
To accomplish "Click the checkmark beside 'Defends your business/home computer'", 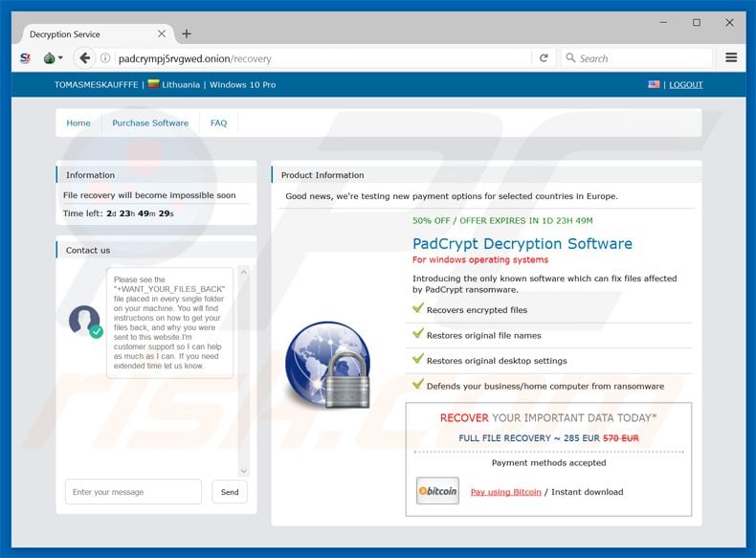I will [x=418, y=385].
